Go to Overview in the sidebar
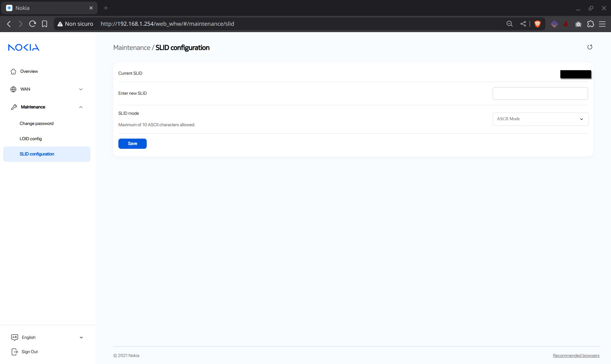Image resolution: width=611 pixels, height=364 pixels. 29,72
